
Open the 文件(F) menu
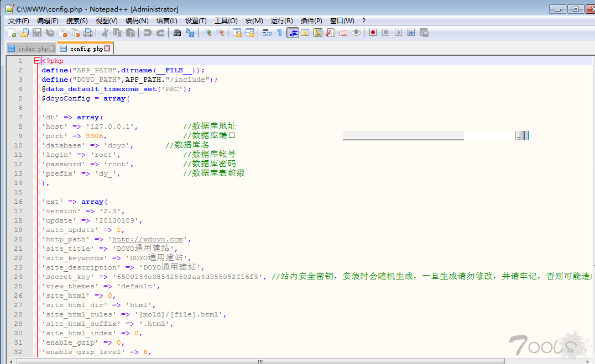(19, 21)
